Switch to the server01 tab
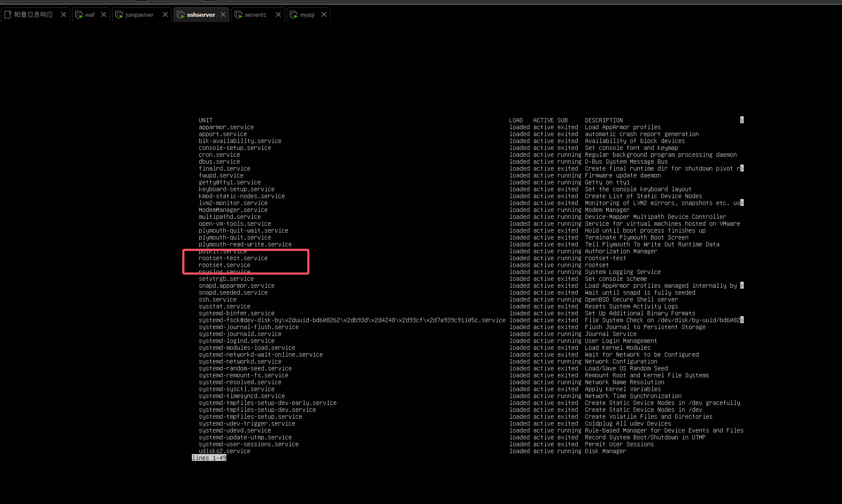 (255, 15)
